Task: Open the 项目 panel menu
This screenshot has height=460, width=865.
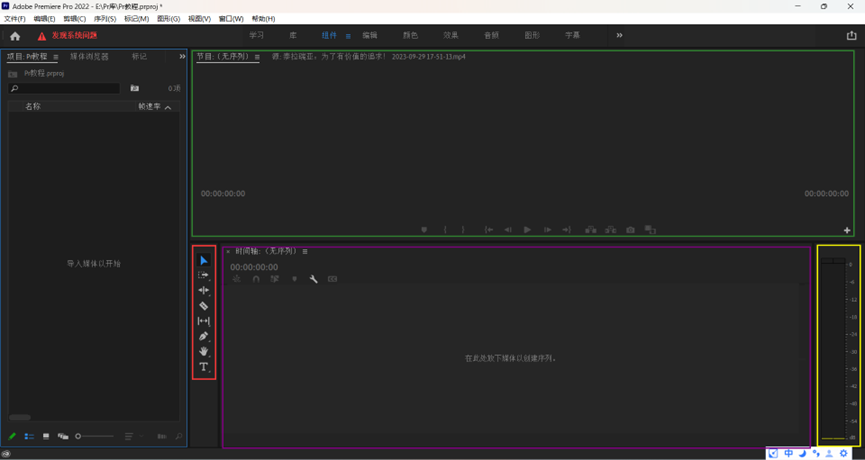Action: coord(56,57)
